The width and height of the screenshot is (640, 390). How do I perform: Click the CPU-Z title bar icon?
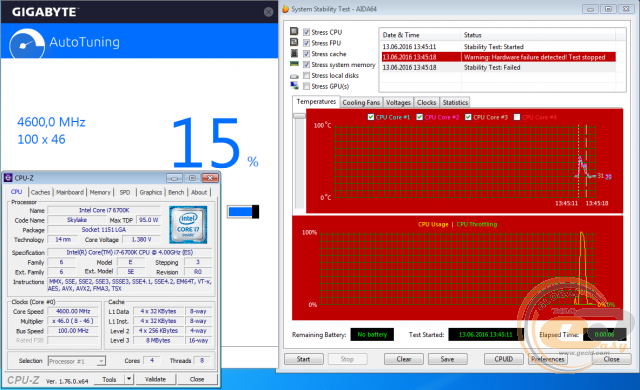(8, 178)
